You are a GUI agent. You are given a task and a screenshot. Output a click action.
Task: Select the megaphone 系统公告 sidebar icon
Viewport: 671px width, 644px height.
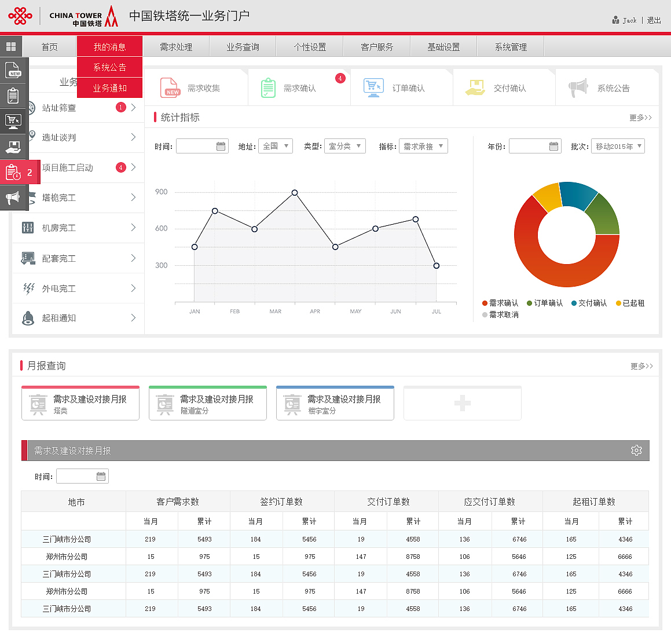coord(13,197)
